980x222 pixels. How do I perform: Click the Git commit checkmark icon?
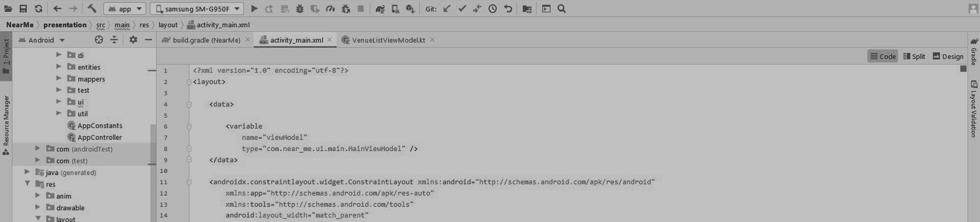point(462,9)
